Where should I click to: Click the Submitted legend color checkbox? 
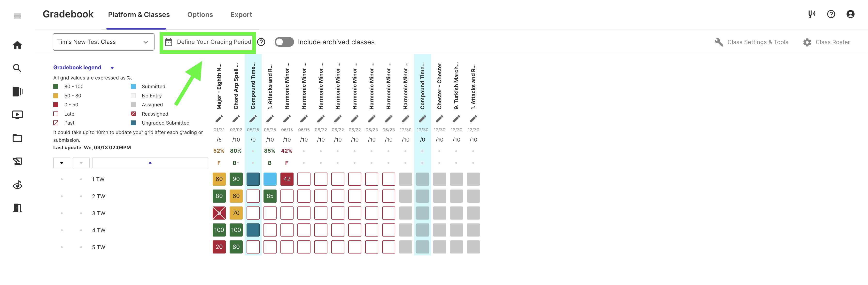point(133,86)
